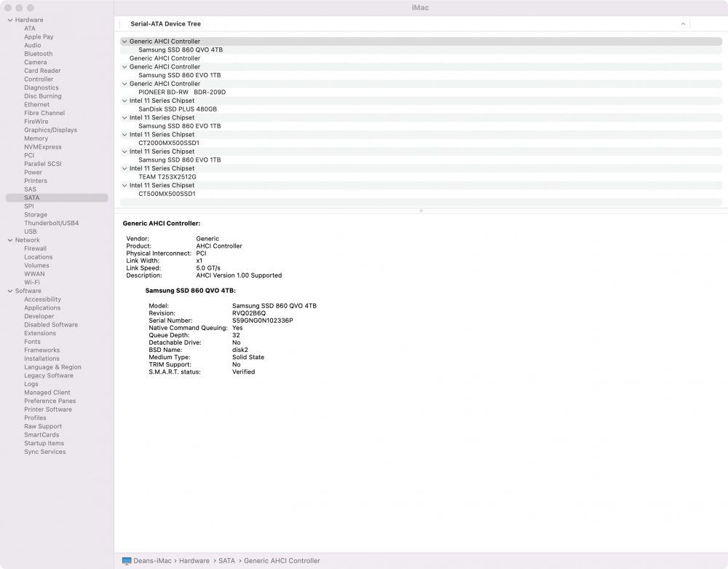Select Thunderbolt/USB4 in the sidebar

pyautogui.click(x=52, y=223)
